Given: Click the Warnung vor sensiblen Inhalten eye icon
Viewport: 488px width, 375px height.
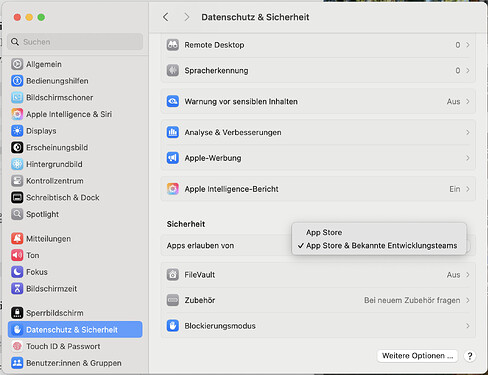Looking at the screenshot, I should pos(173,101).
